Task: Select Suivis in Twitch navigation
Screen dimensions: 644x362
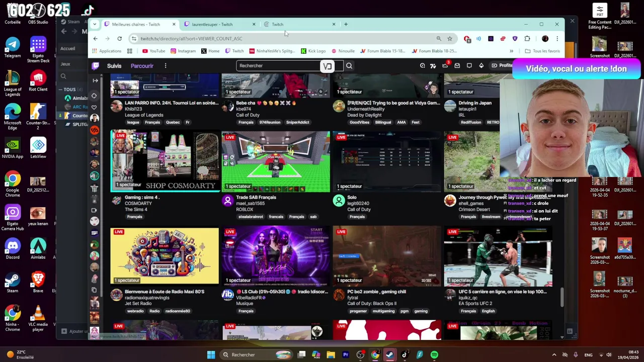Action: click(x=114, y=66)
